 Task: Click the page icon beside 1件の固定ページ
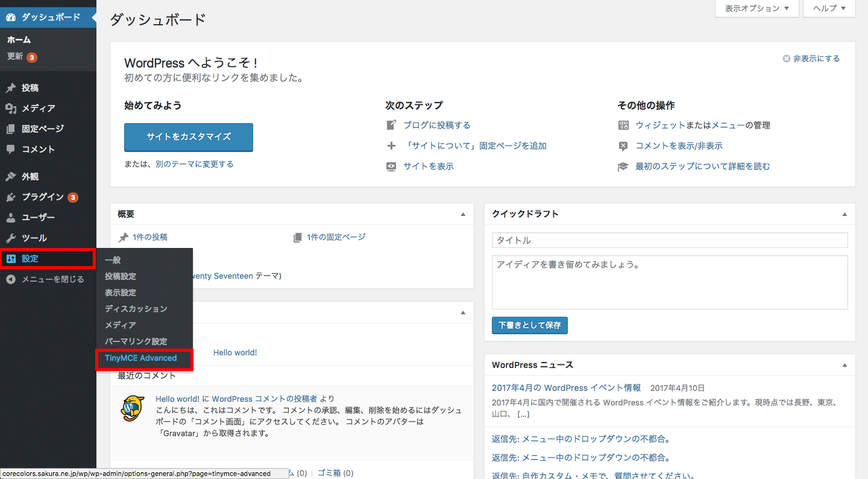pyautogui.click(x=298, y=237)
